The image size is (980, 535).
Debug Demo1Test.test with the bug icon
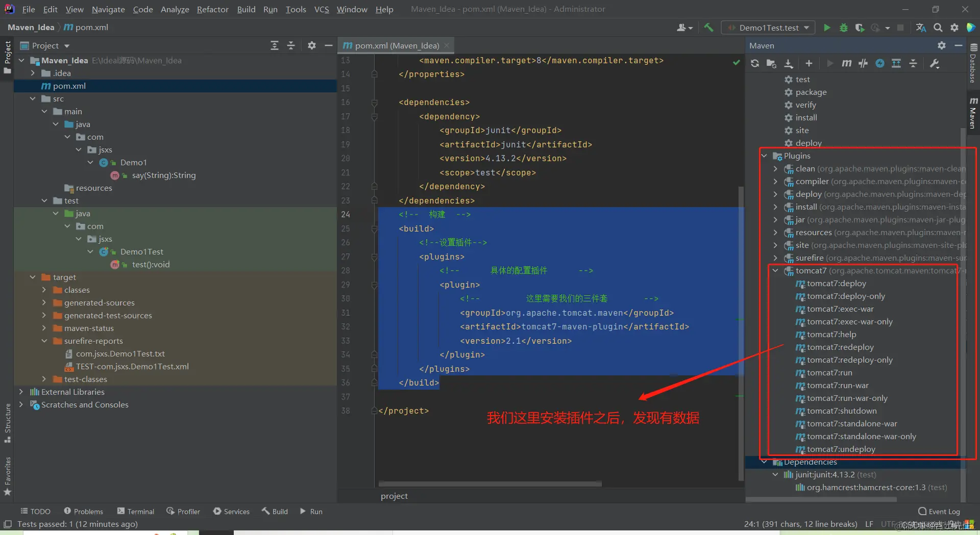coord(843,28)
